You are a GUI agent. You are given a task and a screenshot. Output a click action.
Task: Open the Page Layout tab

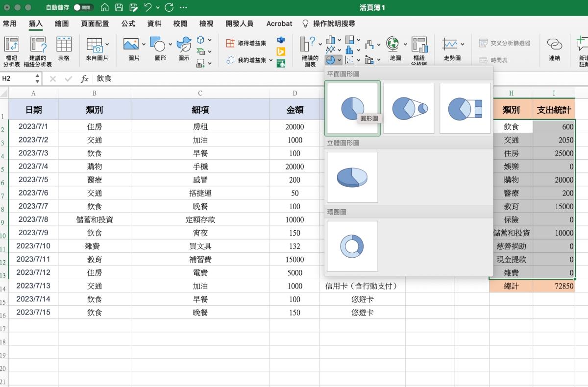pyautogui.click(x=95, y=24)
